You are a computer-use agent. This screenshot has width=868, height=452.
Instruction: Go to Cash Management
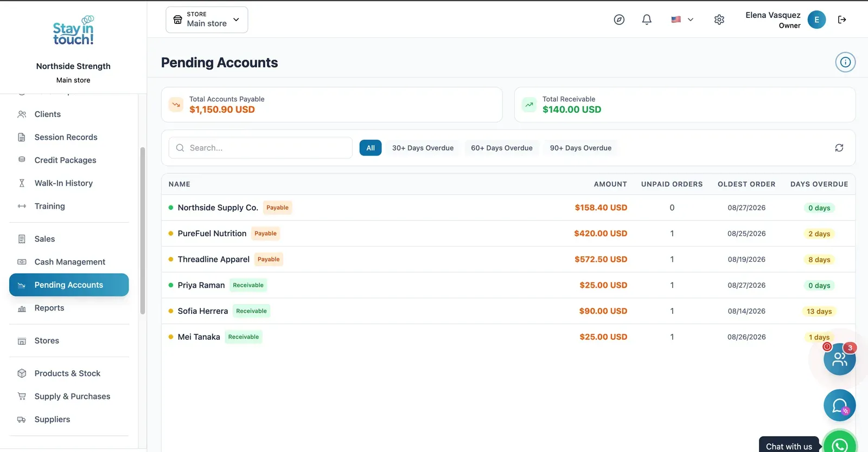point(69,262)
